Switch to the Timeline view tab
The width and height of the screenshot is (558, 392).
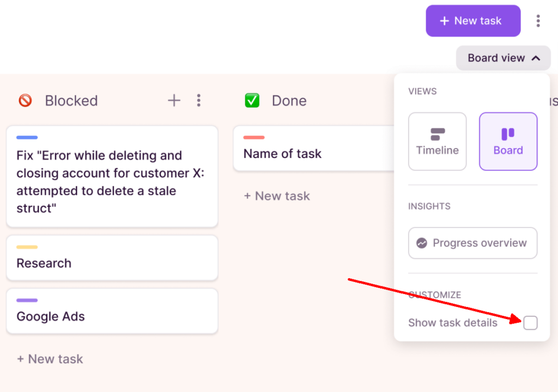(437, 141)
